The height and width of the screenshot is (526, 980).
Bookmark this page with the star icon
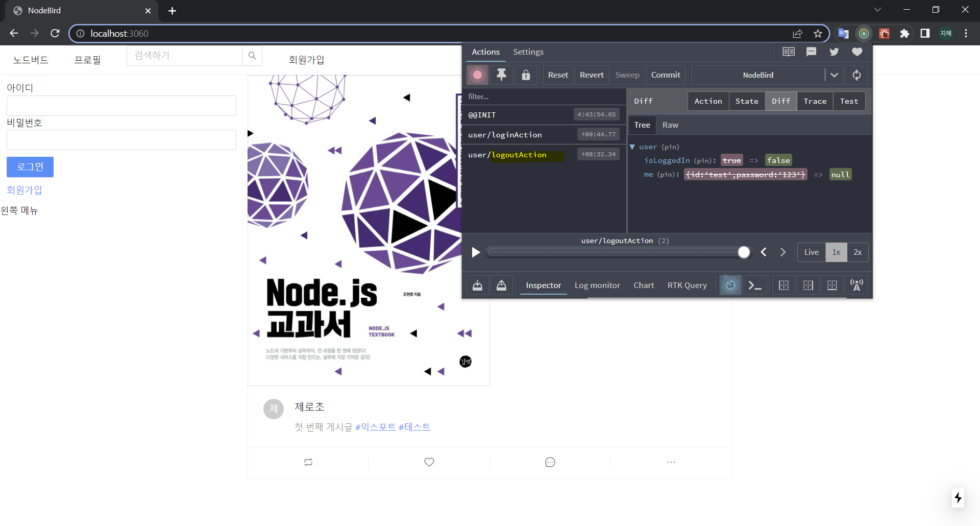[818, 34]
